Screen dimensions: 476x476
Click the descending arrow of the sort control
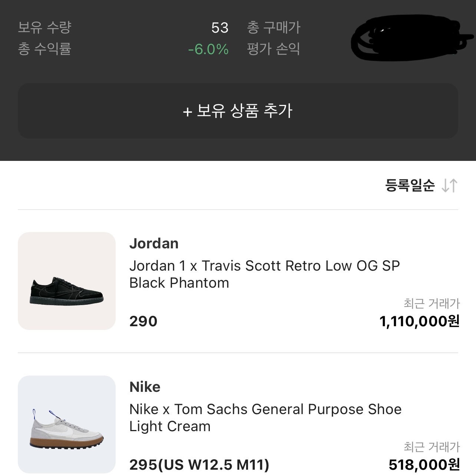[x=444, y=186]
